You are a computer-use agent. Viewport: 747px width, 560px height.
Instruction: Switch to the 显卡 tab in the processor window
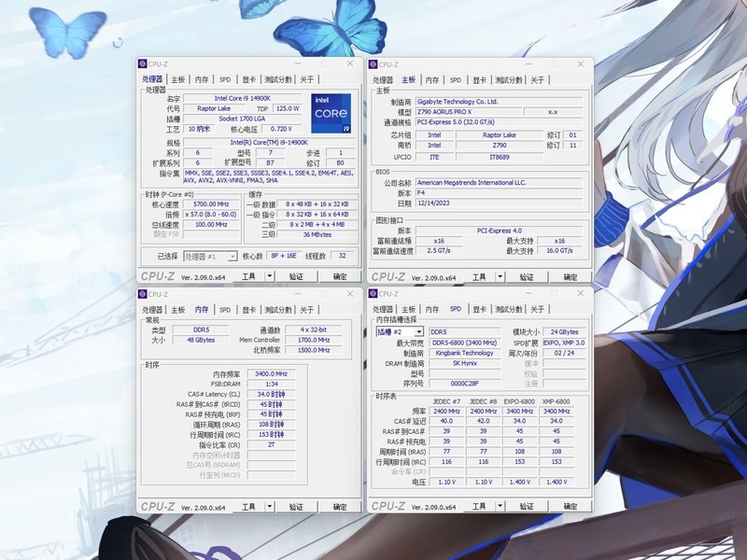(x=249, y=80)
